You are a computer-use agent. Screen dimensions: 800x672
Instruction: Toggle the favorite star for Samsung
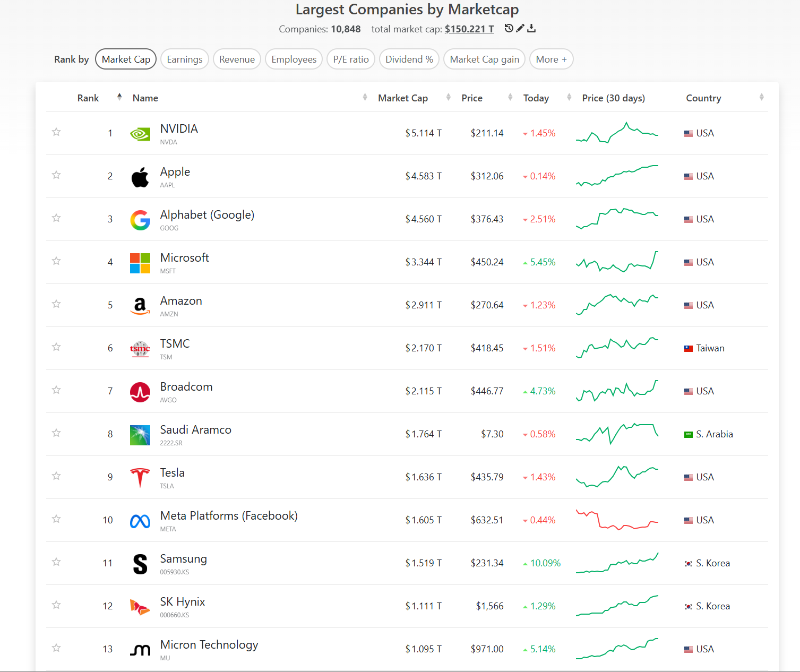point(56,562)
